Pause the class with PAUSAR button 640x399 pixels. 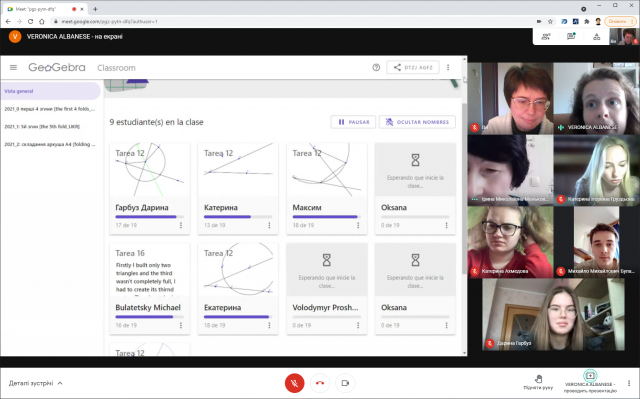353,122
